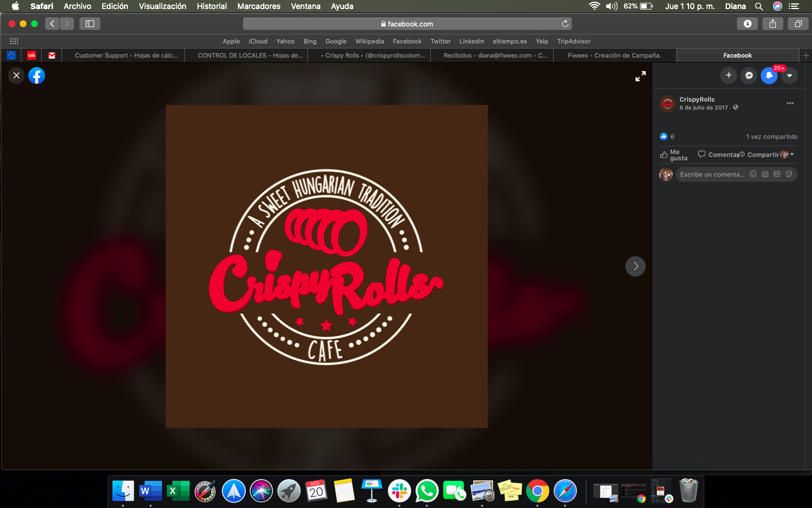Click the Compartir button
This screenshot has height=508, width=812.
pyautogui.click(x=758, y=155)
